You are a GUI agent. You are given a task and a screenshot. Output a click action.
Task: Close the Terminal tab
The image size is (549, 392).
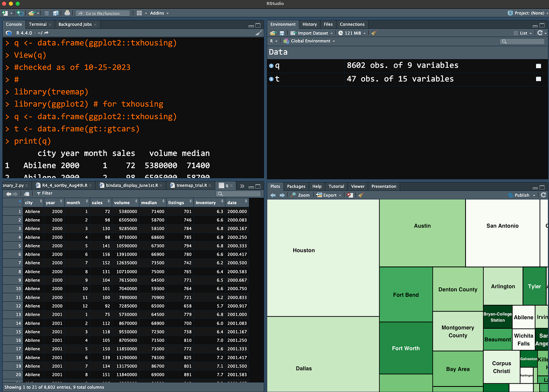coord(50,25)
